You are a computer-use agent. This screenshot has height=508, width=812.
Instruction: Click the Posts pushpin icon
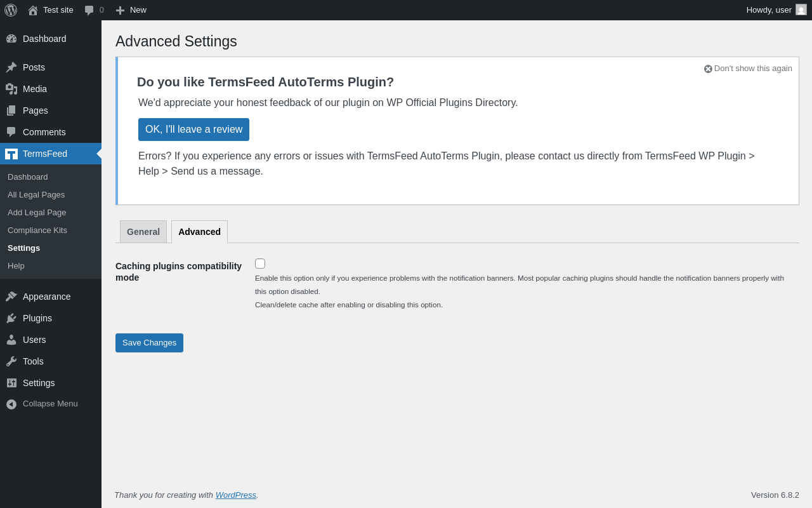tap(11, 67)
